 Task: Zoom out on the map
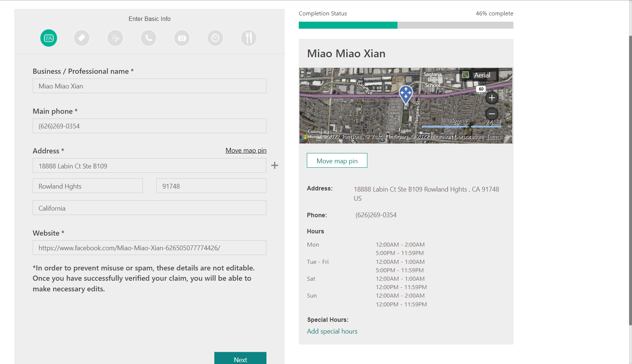[x=492, y=114]
